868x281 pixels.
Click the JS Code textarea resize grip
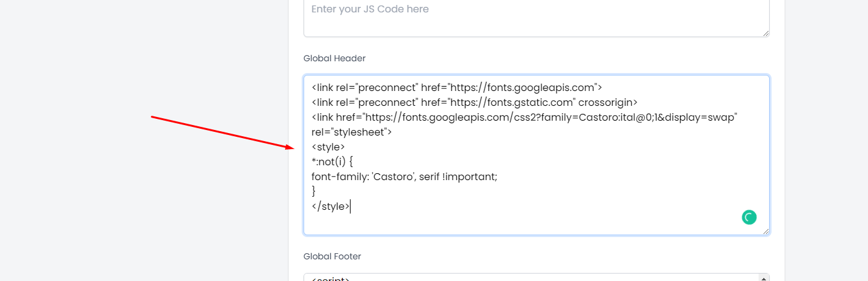pos(765,33)
